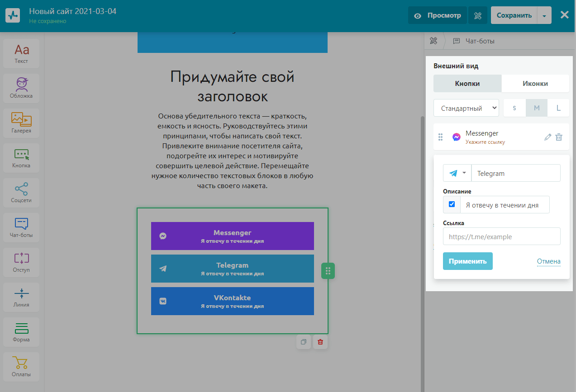Screen dimensions: 576x392
Task: Click the Отмена cancel link
Action: (548, 261)
